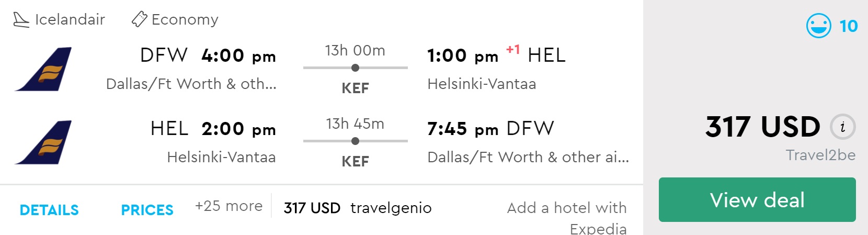This screenshot has width=868, height=235.
Task: Click the +1 day arrival indicator
Action: click(x=512, y=50)
